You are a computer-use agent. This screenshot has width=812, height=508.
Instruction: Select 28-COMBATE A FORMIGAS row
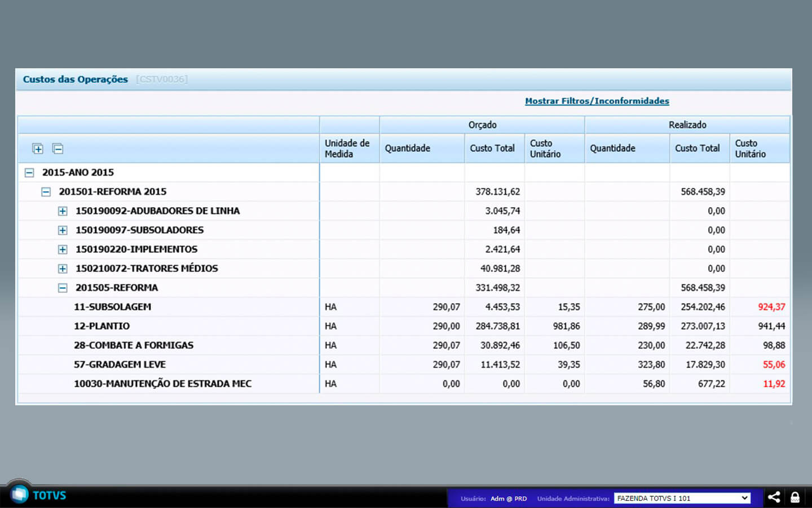134,345
